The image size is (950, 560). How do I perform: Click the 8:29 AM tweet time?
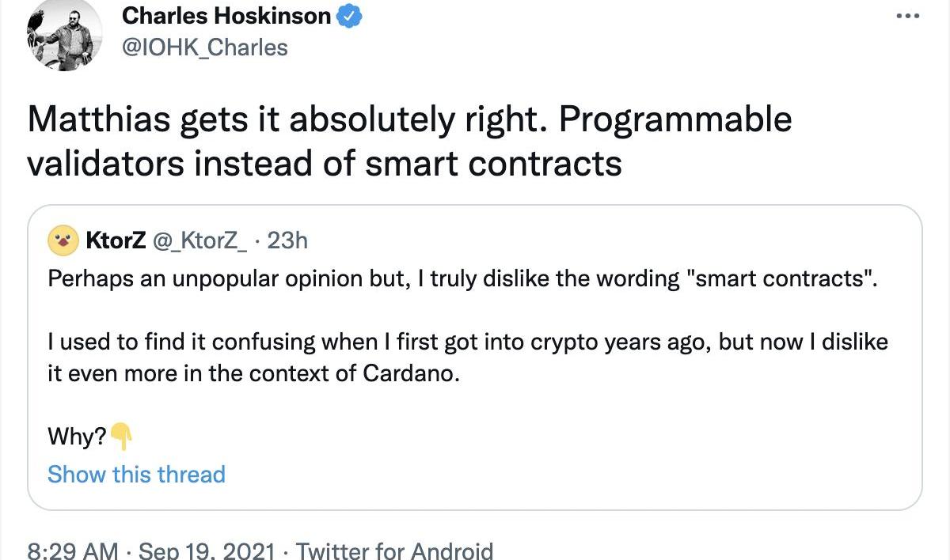coord(73,551)
